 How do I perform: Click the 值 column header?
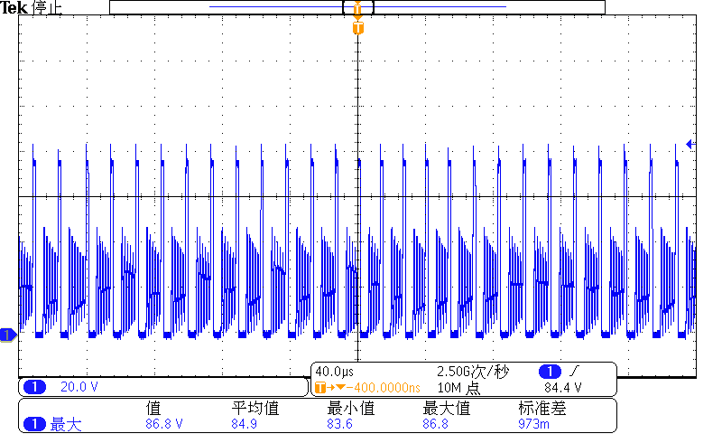[153, 408]
